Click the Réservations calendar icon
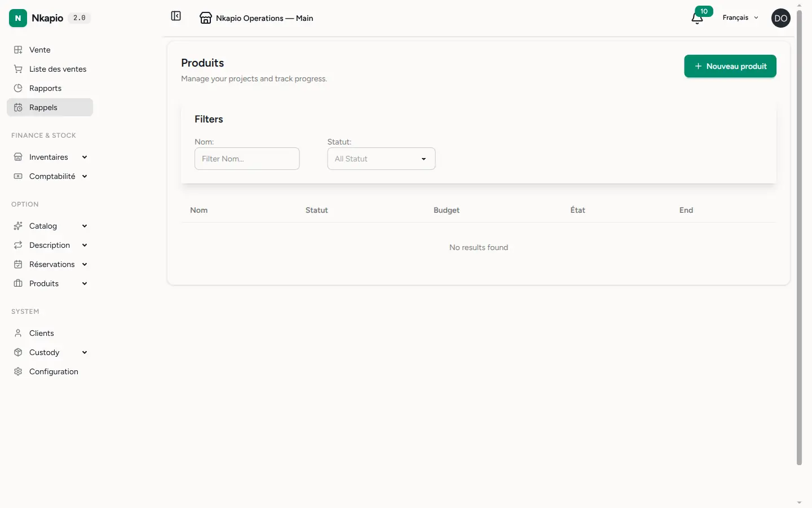The height and width of the screenshot is (508, 812). pos(18,264)
